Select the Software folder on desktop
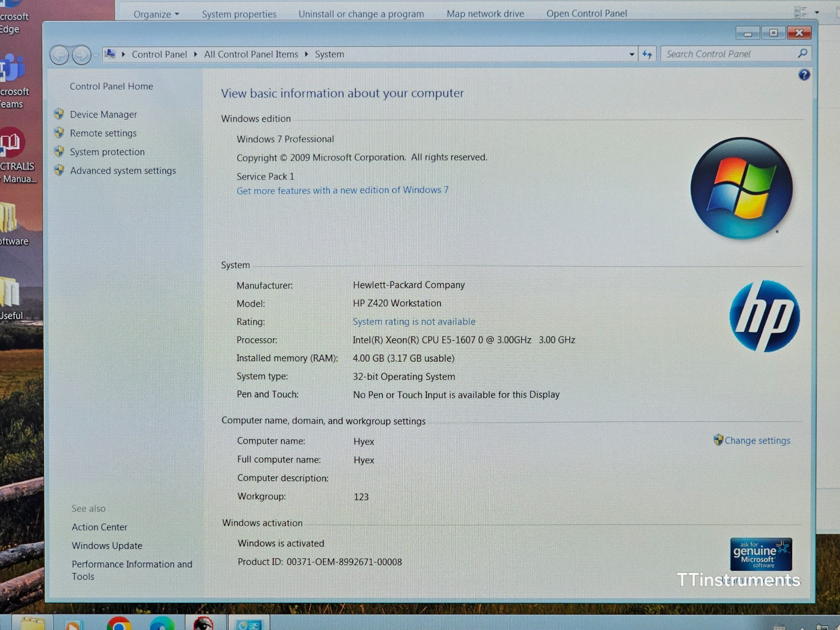This screenshot has width=840, height=630. 14,225
